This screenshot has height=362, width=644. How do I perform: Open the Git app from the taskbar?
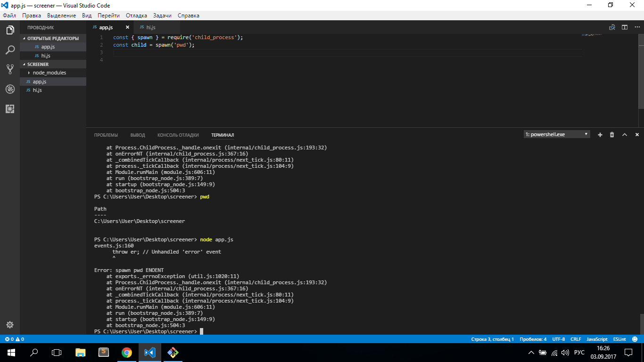(x=173, y=352)
